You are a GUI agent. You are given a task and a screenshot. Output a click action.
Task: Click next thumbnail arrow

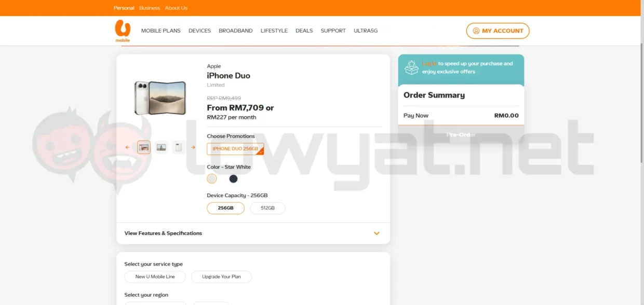(193, 147)
